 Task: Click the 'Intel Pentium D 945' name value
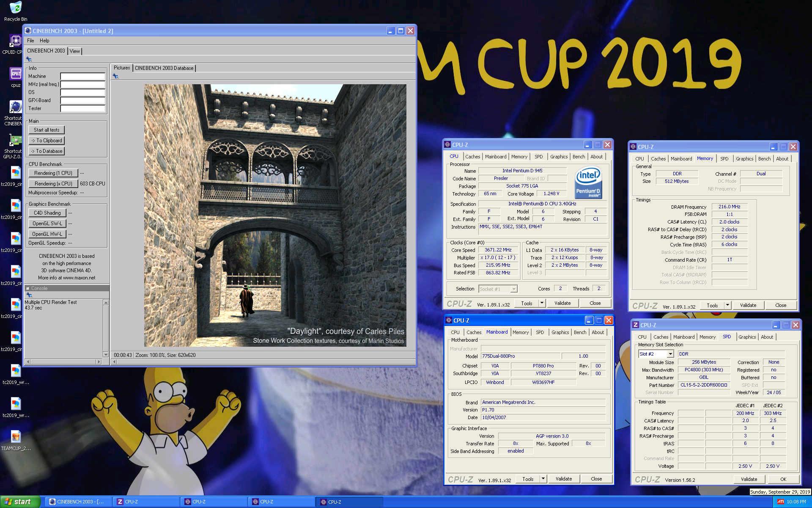(522, 171)
